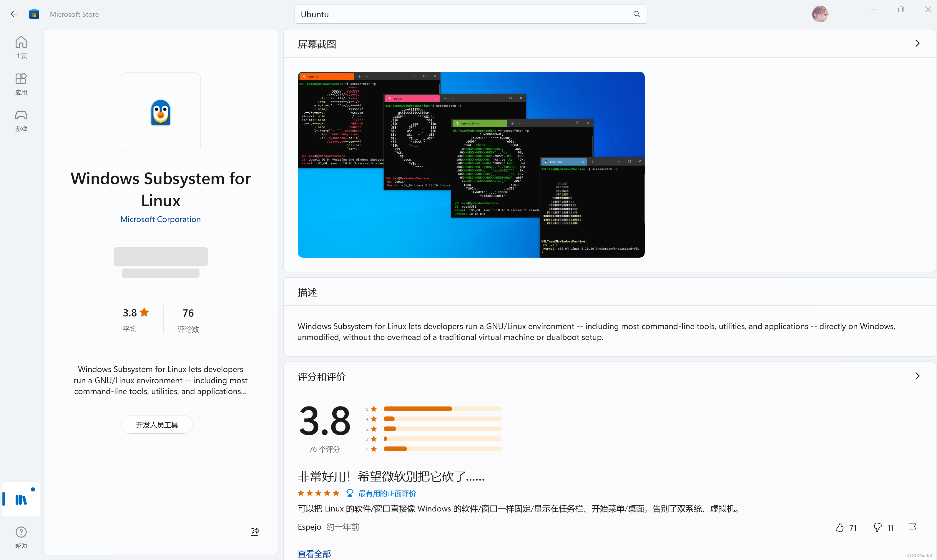
Task: Click the 1-star rating bar
Action: [442, 449]
